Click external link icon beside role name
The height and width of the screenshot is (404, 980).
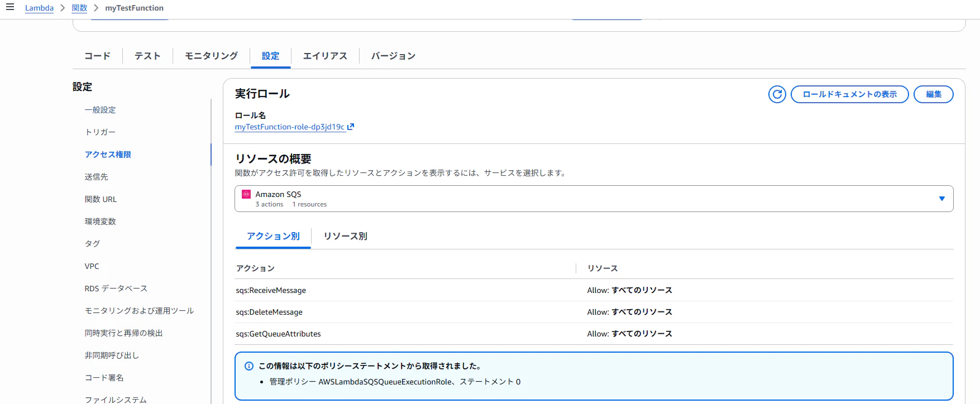(x=351, y=127)
